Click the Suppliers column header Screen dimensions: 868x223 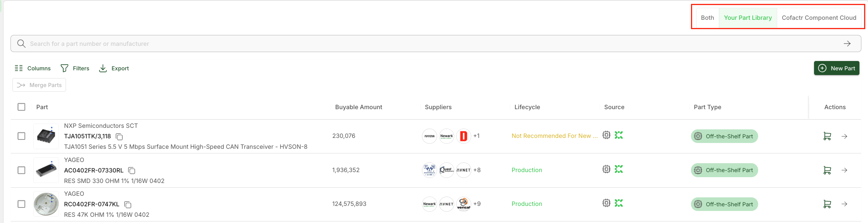click(438, 107)
